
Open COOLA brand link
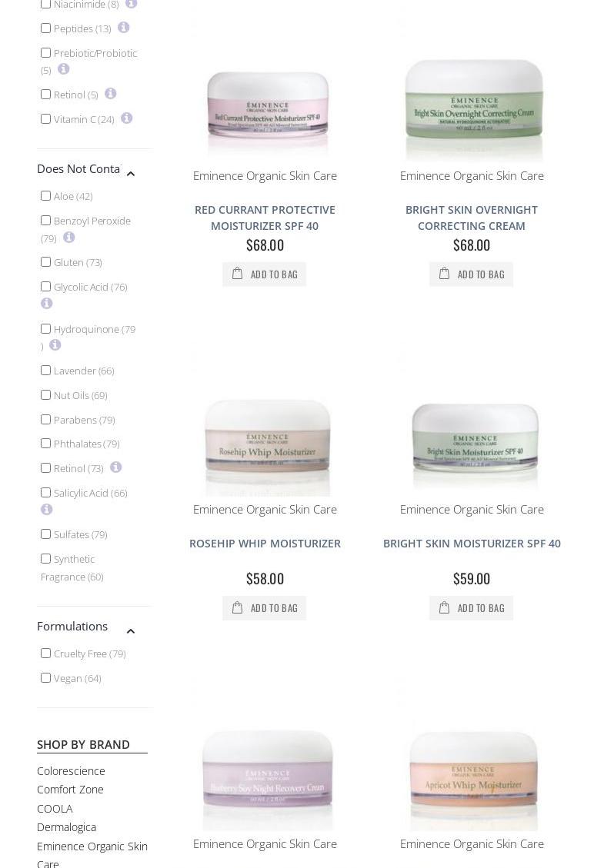click(x=55, y=808)
